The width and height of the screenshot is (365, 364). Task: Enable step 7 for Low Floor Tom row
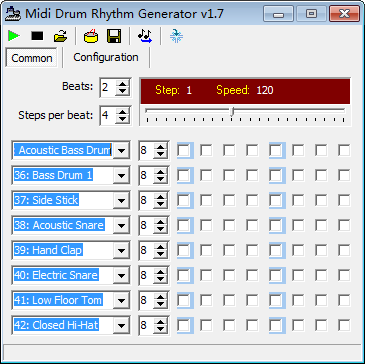321,300
